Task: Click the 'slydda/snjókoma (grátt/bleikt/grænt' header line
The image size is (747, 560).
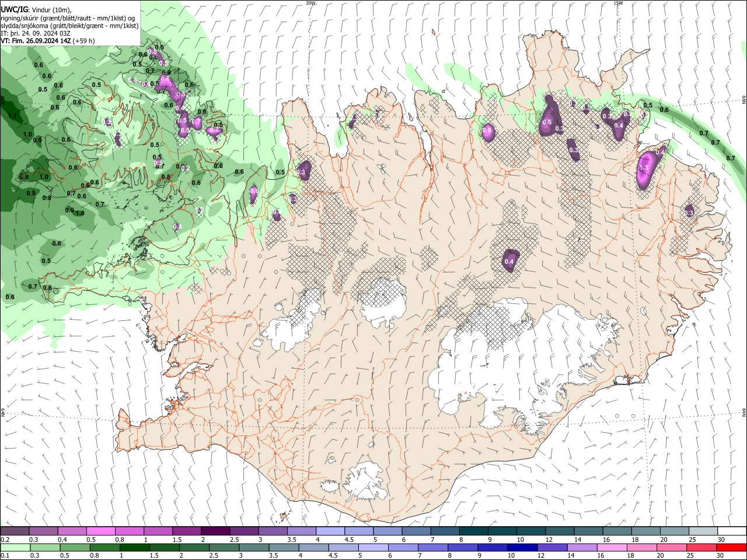Action: tap(69, 26)
